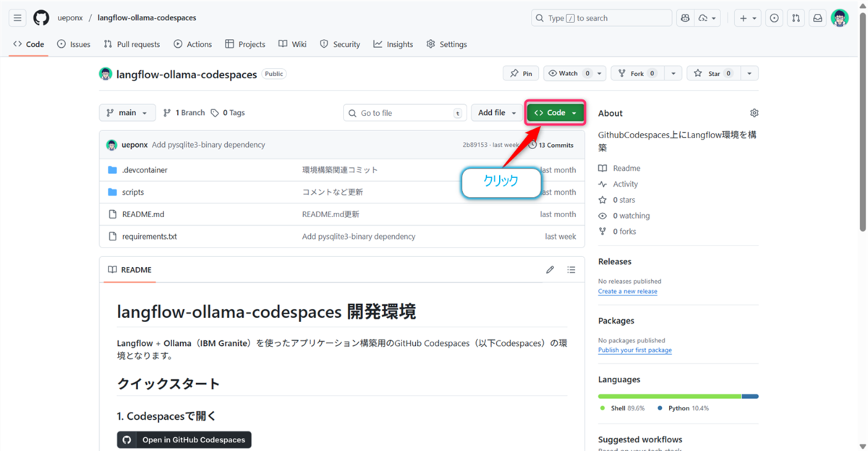View the 0 Tags link
The image size is (868, 451).
(228, 113)
